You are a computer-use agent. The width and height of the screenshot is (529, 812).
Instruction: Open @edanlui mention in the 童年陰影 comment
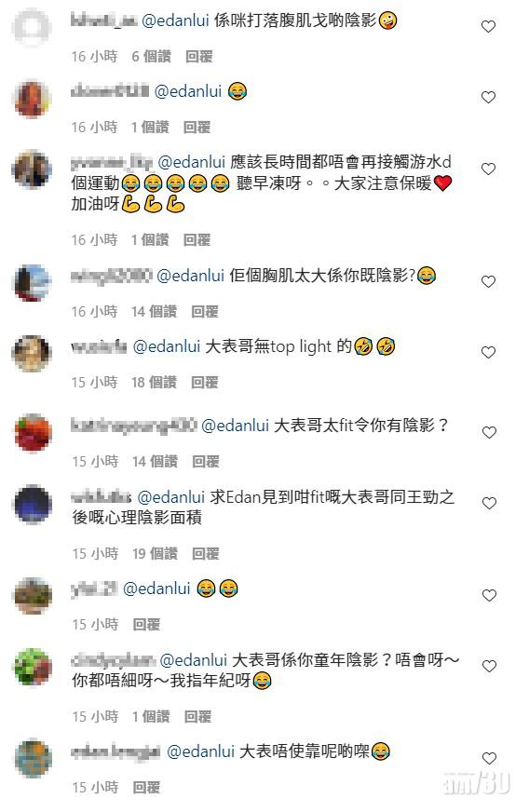tap(194, 660)
